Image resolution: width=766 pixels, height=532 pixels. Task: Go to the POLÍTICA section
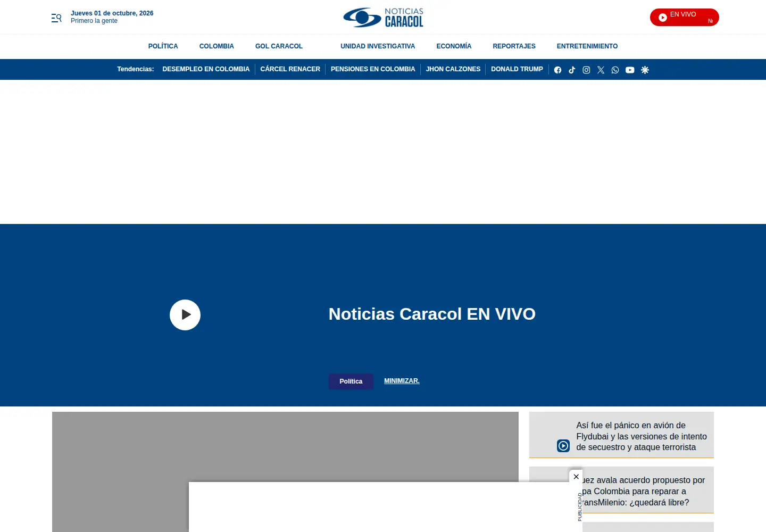coord(163,46)
